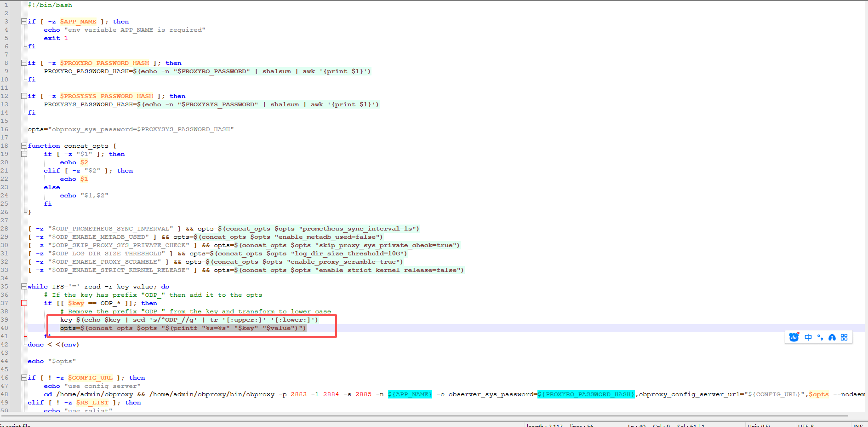The width and height of the screenshot is (868, 427).
Task: Fold the nested if block on line 19
Action: click(x=24, y=154)
